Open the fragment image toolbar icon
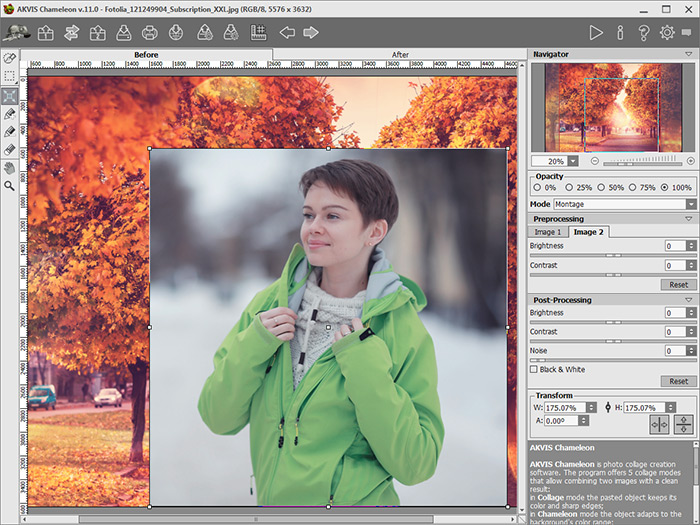The width and height of the screenshot is (700, 525). [x=97, y=33]
